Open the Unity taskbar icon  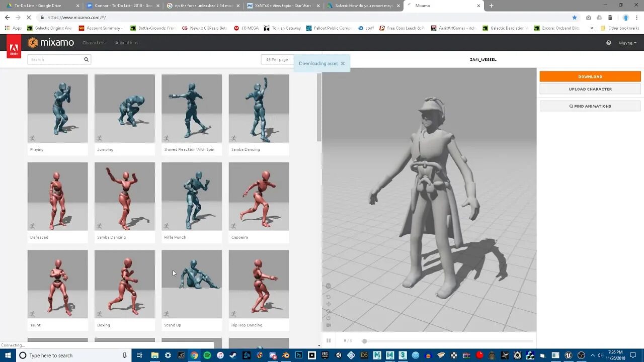(338, 355)
